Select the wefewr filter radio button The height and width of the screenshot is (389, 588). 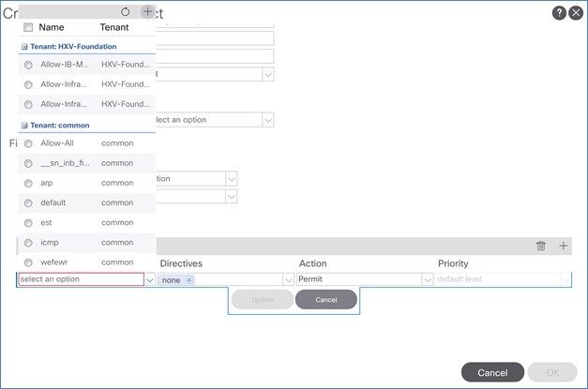(x=28, y=262)
